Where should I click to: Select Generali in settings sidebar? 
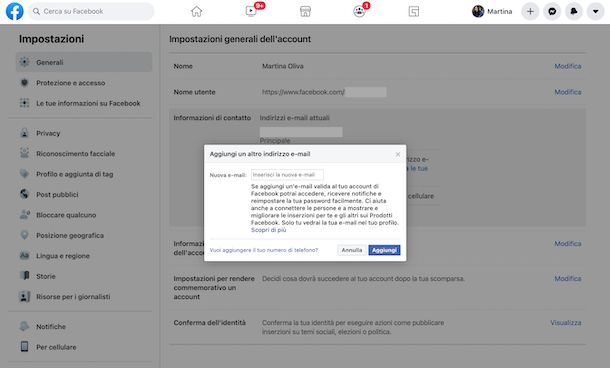[84, 62]
